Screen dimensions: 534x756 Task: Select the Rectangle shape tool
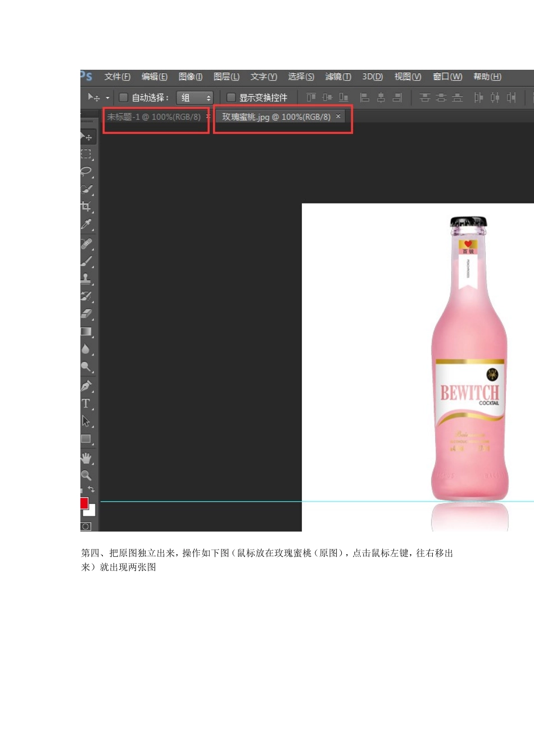86,439
